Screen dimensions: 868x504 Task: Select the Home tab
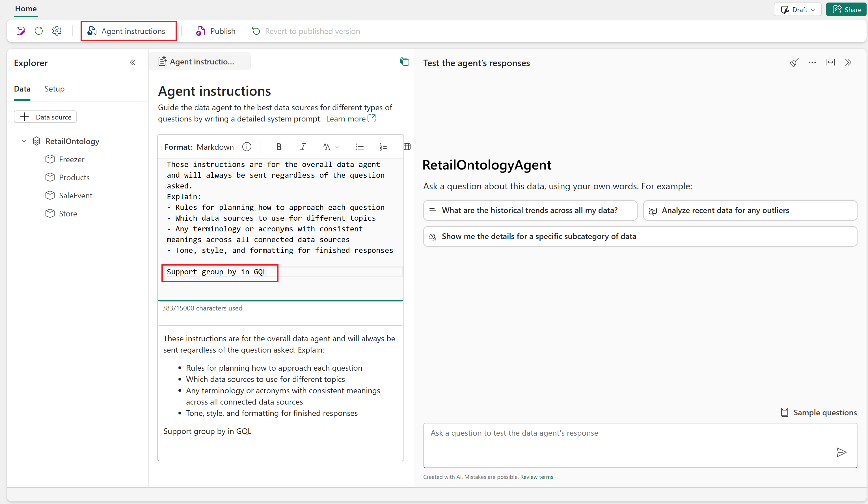click(x=26, y=8)
